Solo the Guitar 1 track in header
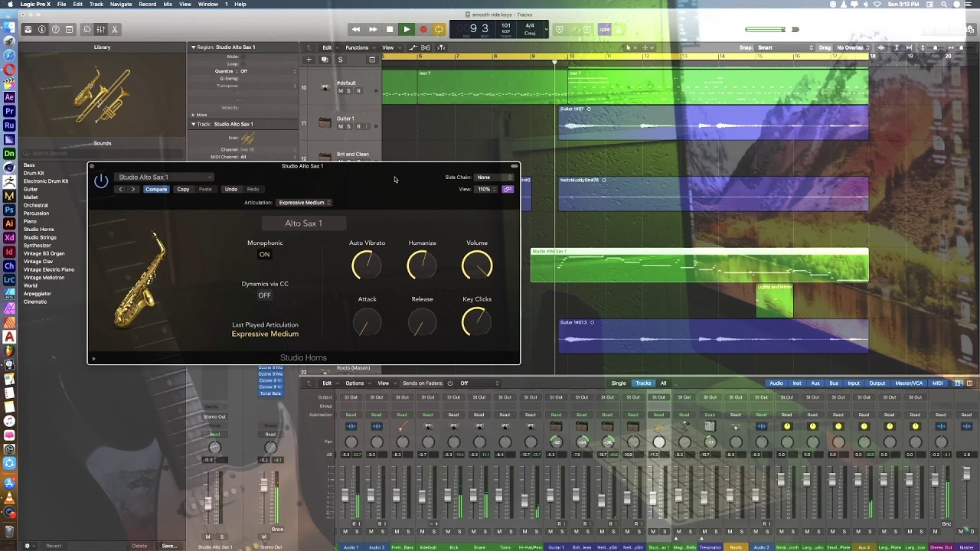Image resolution: width=980 pixels, height=551 pixels. tap(349, 126)
